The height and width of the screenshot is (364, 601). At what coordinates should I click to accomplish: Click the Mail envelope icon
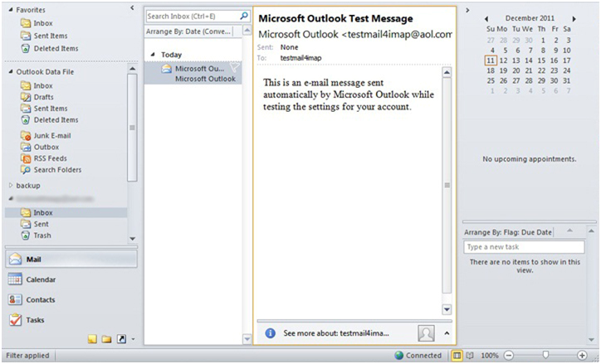coord(15,260)
